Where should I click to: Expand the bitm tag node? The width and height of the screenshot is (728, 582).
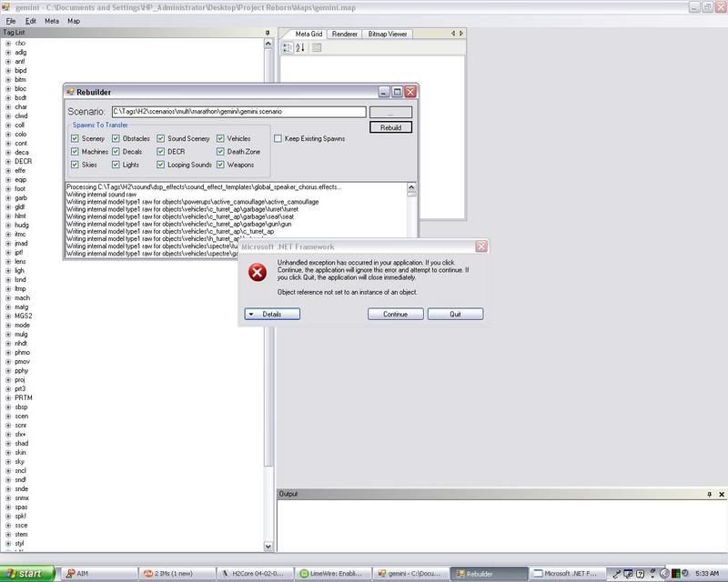point(8,80)
